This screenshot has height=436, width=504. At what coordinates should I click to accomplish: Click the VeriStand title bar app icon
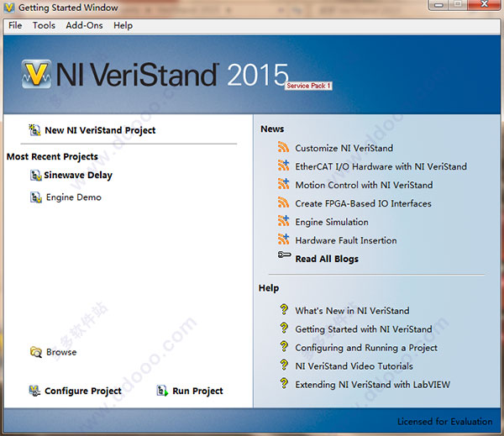(x=9, y=8)
